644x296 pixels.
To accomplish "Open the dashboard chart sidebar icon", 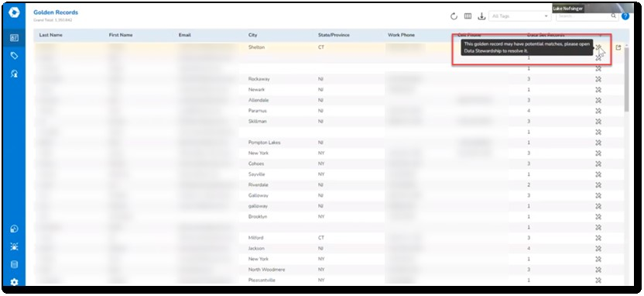I will [14, 229].
